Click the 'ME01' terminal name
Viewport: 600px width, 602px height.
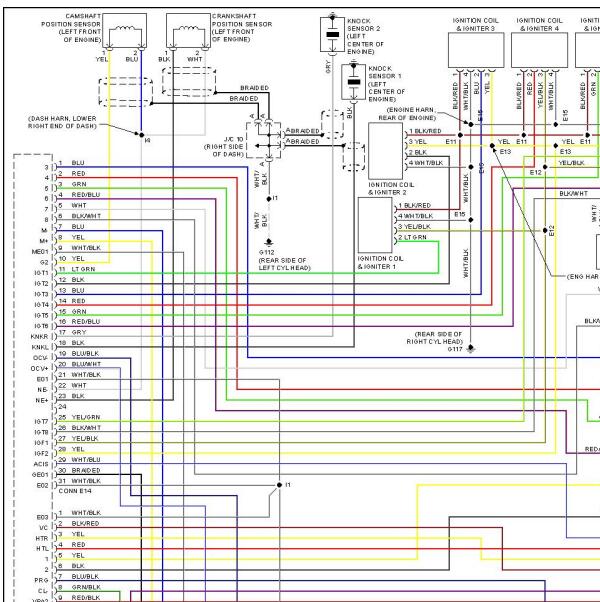point(40,252)
